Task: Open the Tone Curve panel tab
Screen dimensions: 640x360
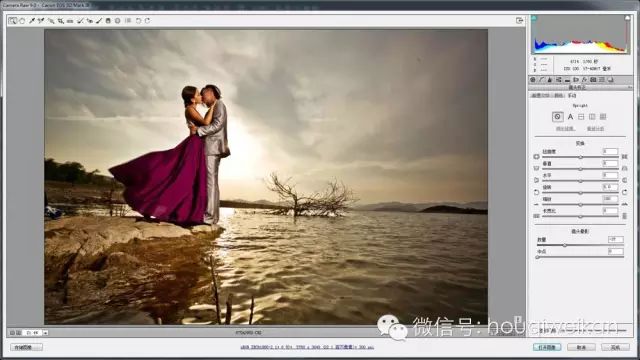Action: (x=541, y=80)
